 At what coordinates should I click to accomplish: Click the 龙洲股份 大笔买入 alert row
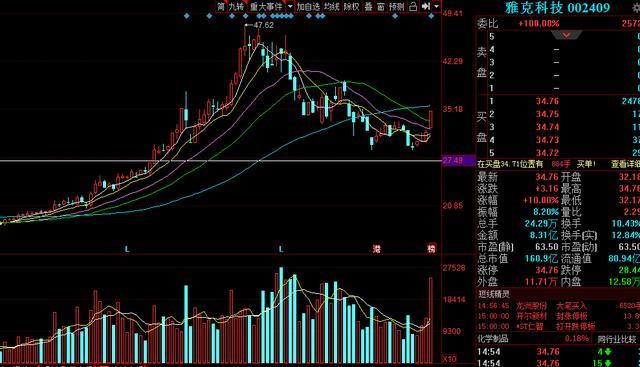click(558, 305)
